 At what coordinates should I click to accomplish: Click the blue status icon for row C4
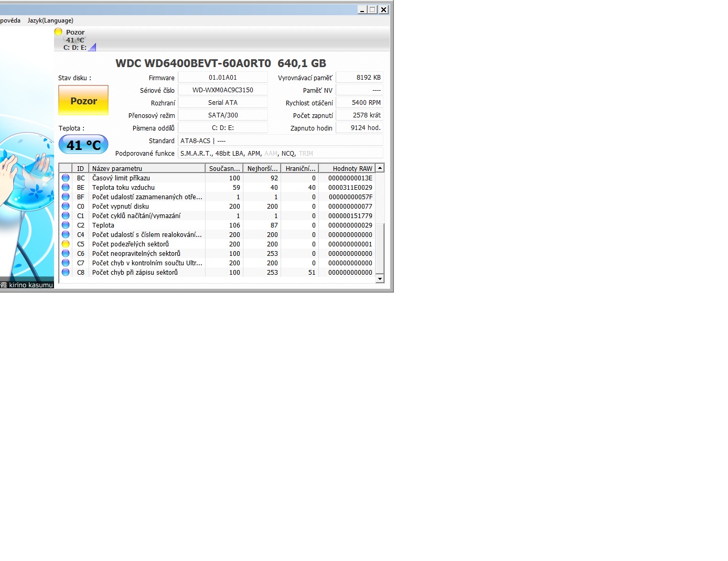tap(66, 234)
